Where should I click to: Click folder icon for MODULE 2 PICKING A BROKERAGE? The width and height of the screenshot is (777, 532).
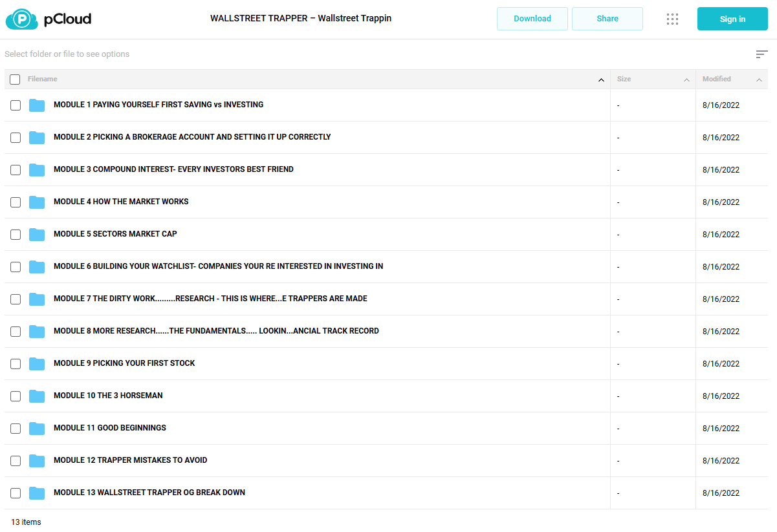pos(37,138)
